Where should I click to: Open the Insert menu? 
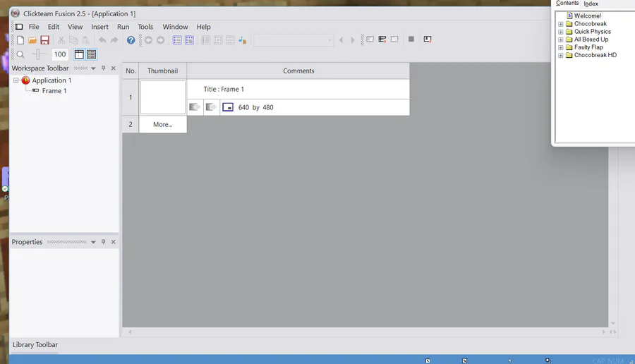point(99,27)
